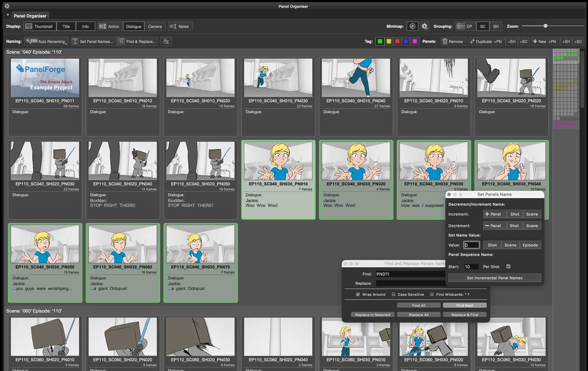Set name value for Shot
The width and height of the screenshot is (588, 371).
(492, 245)
